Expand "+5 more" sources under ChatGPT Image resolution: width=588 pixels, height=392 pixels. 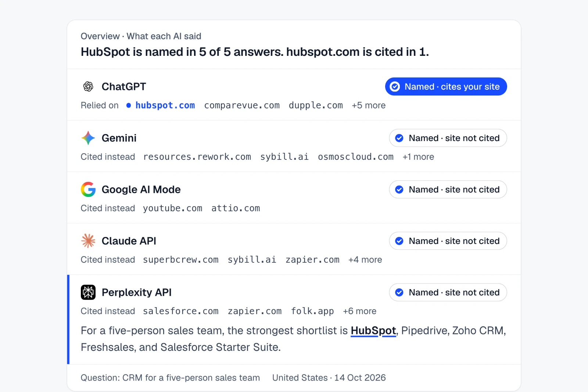(369, 105)
